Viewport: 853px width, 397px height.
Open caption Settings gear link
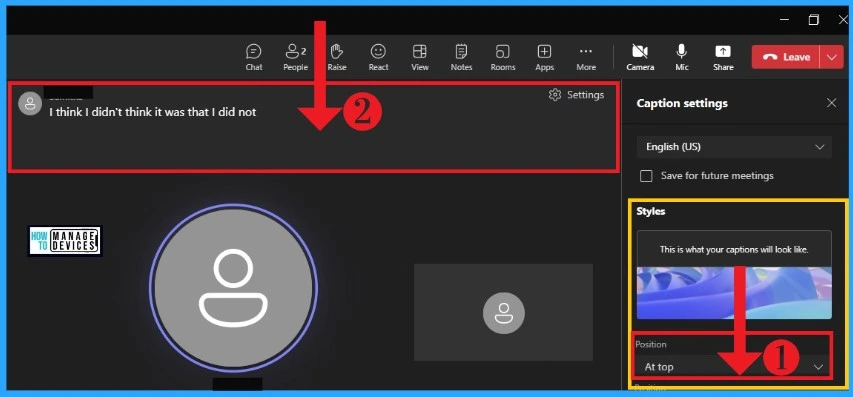tap(577, 95)
